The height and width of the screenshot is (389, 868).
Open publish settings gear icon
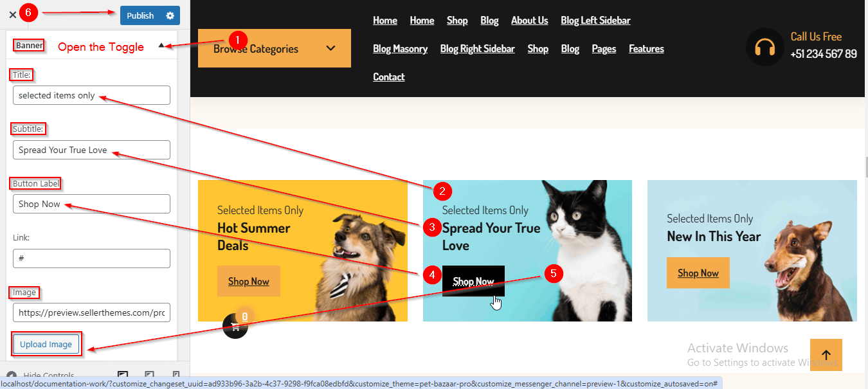click(170, 15)
